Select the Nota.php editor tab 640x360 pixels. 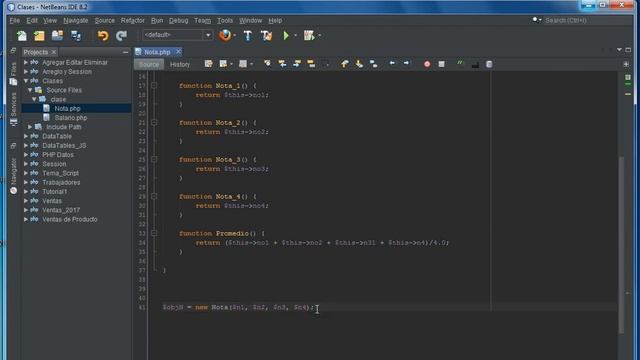pyautogui.click(x=157, y=52)
